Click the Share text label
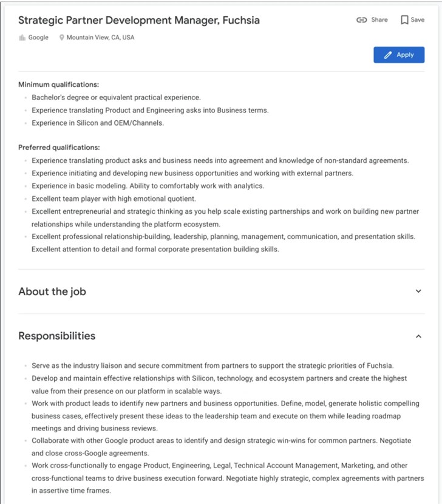 [x=379, y=20]
